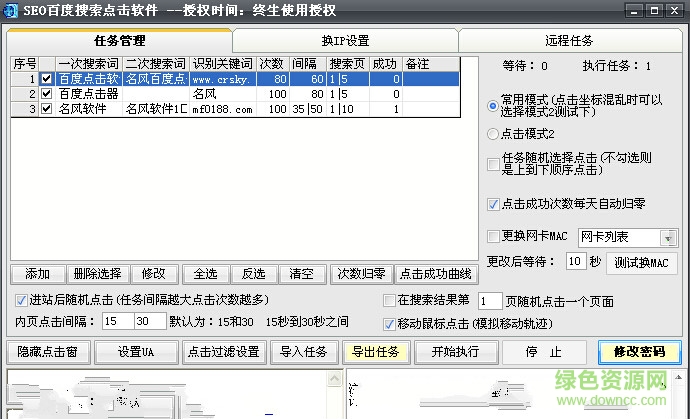The width and height of the screenshot is (690, 419).
Task: Focus the 更改后等待 seconds input field
Action: (x=576, y=261)
